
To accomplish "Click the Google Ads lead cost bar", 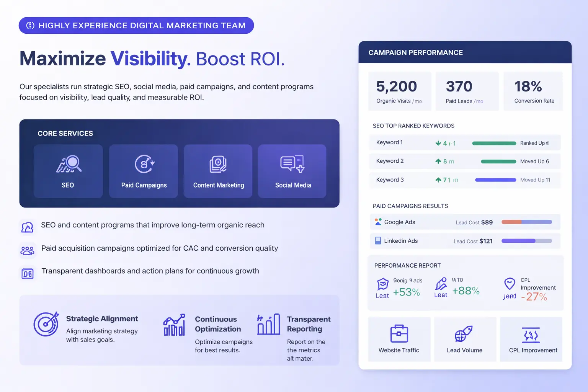I will 526,222.
